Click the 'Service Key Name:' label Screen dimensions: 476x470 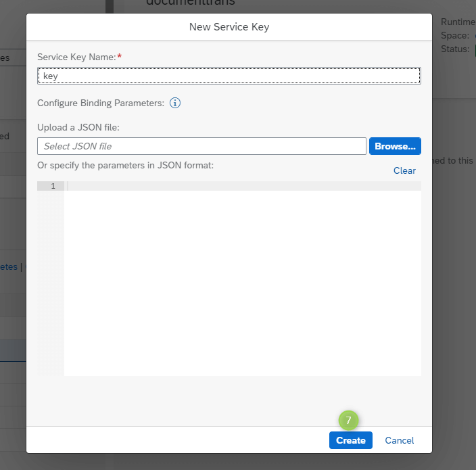point(76,57)
